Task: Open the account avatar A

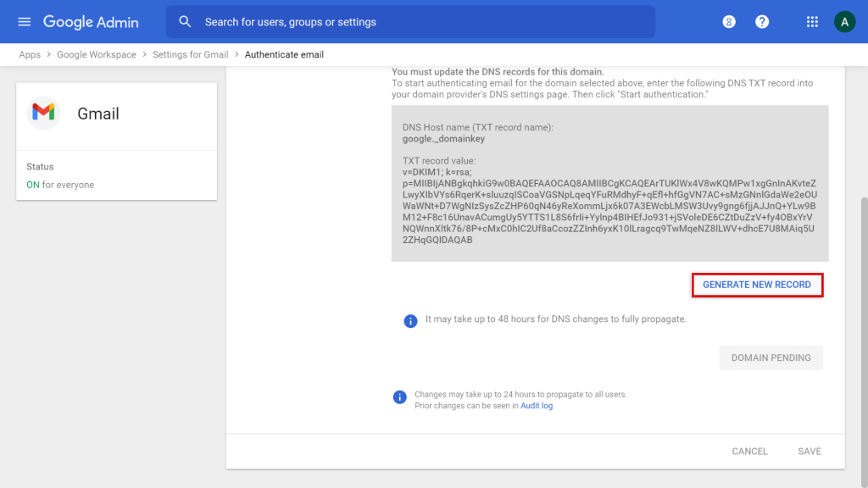Action: click(x=845, y=21)
